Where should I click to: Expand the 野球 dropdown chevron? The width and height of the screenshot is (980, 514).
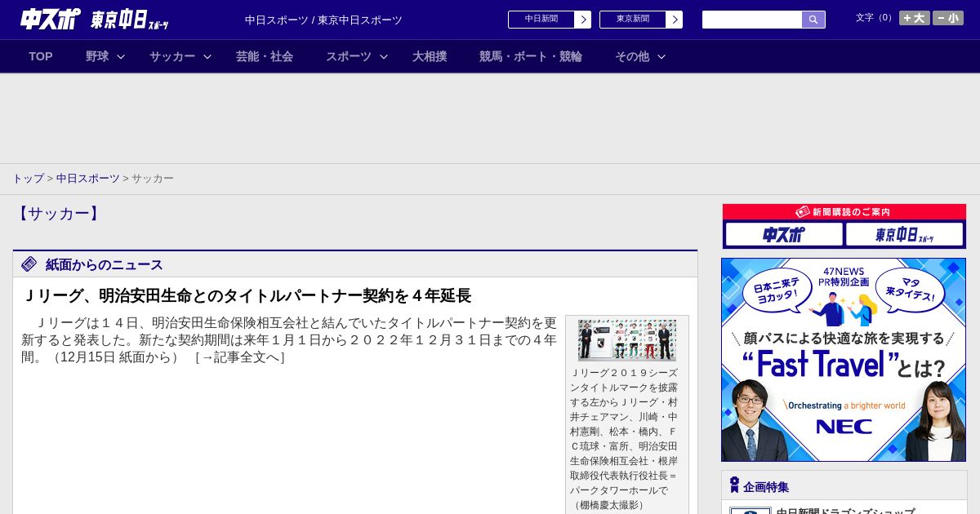[x=121, y=57]
